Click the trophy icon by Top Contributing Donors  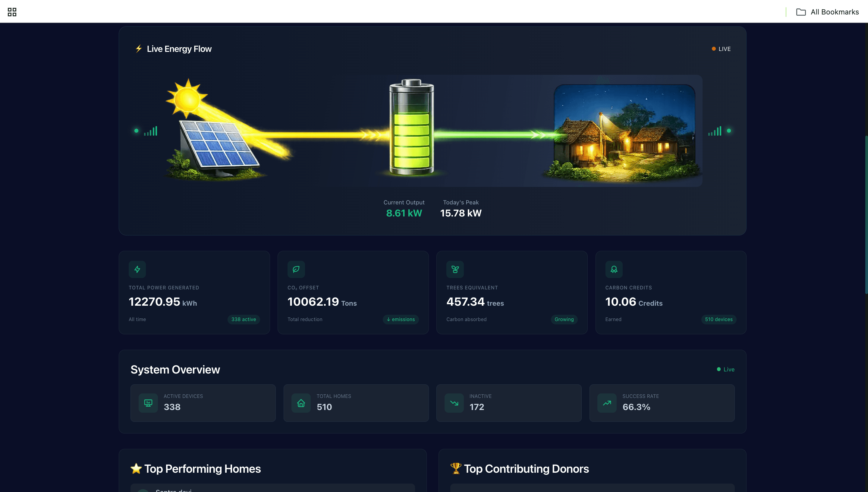click(x=456, y=468)
